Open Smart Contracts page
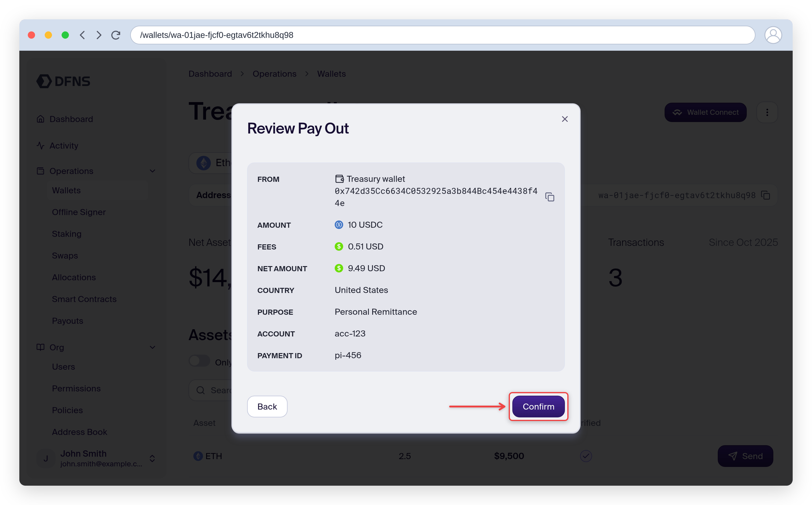Screen dimensions: 812x505 [x=84, y=299]
